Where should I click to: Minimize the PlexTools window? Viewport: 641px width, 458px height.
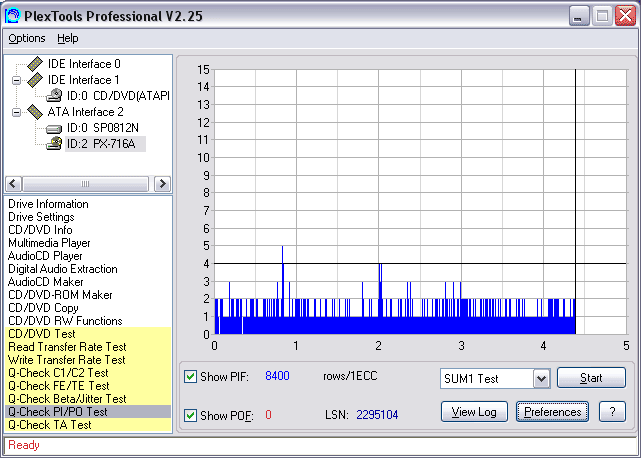click(578, 16)
